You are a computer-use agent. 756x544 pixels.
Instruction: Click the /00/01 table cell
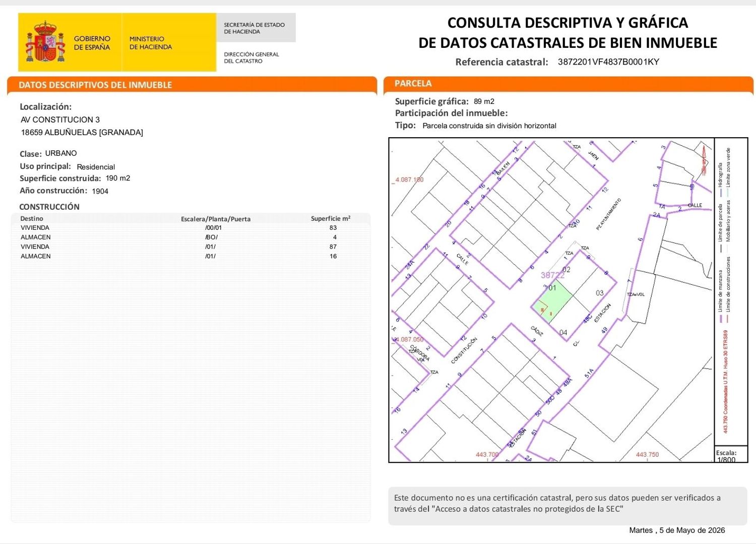click(213, 228)
